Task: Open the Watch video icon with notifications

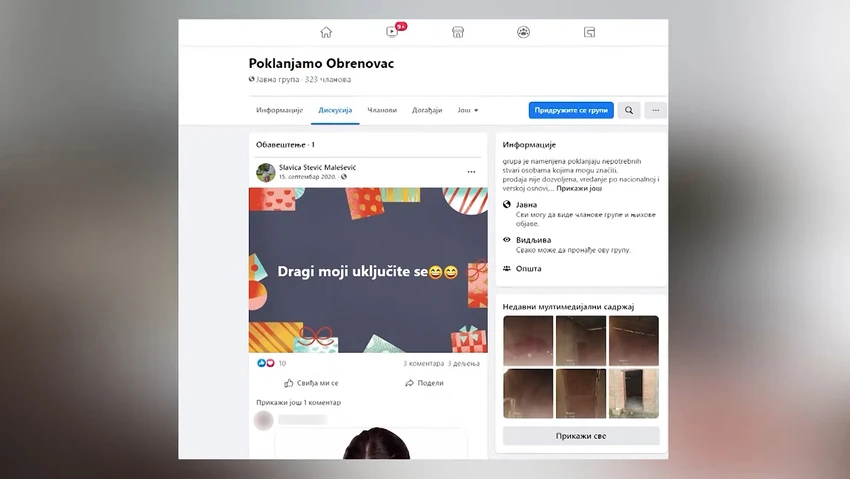Action: (392, 32)
